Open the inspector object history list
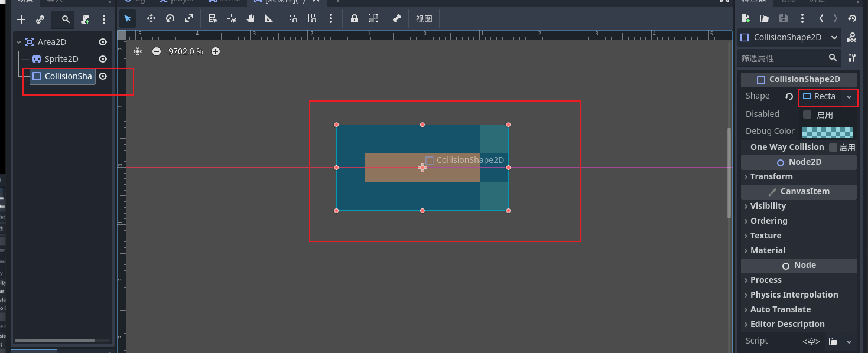The image size is (868, 353). [852, 19]
